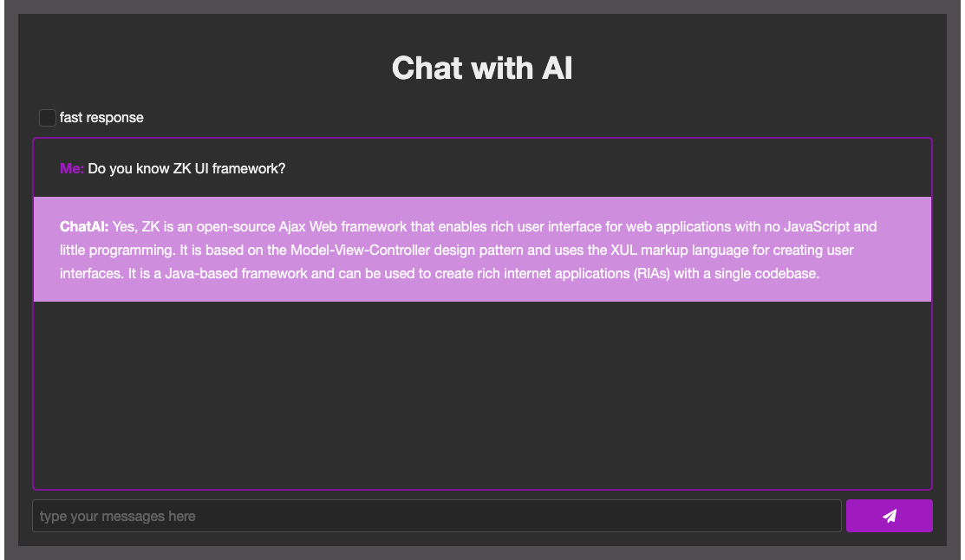This screenshot has height=560, width=965.
Task: Activate the send glyph beside the input
Action: click(x=890, y=516)
